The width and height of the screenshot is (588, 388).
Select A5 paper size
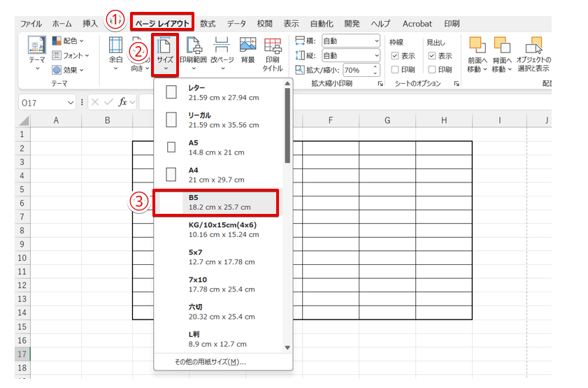(x=219, y=148)
